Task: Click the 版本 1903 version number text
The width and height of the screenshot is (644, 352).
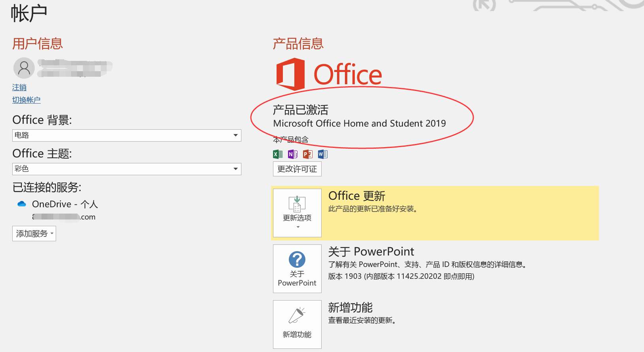Action: tap(401, 276)
